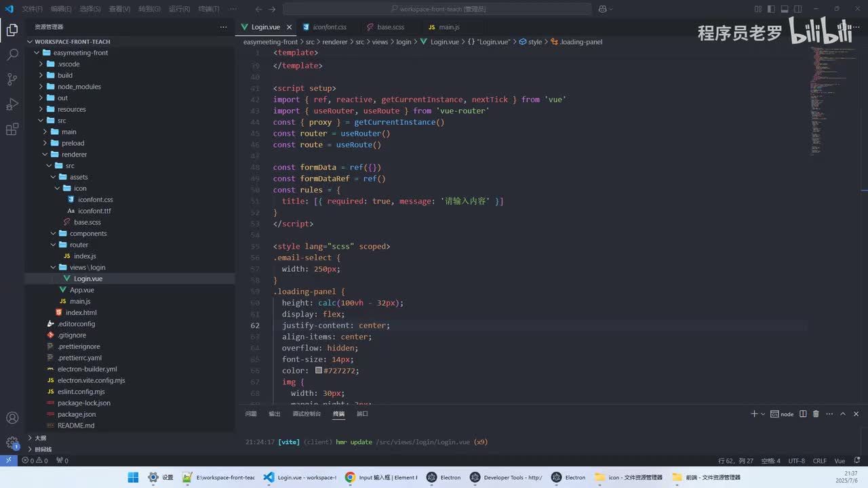The height and width of the screenshot is (488, 868).
Task: Open the Search view icon
Action: click(12, 55)
